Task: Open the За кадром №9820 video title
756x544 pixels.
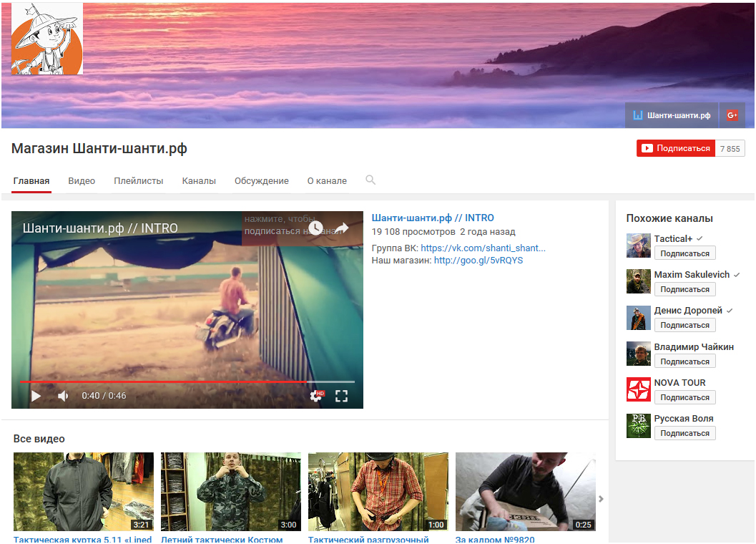Action: point(495,539)
